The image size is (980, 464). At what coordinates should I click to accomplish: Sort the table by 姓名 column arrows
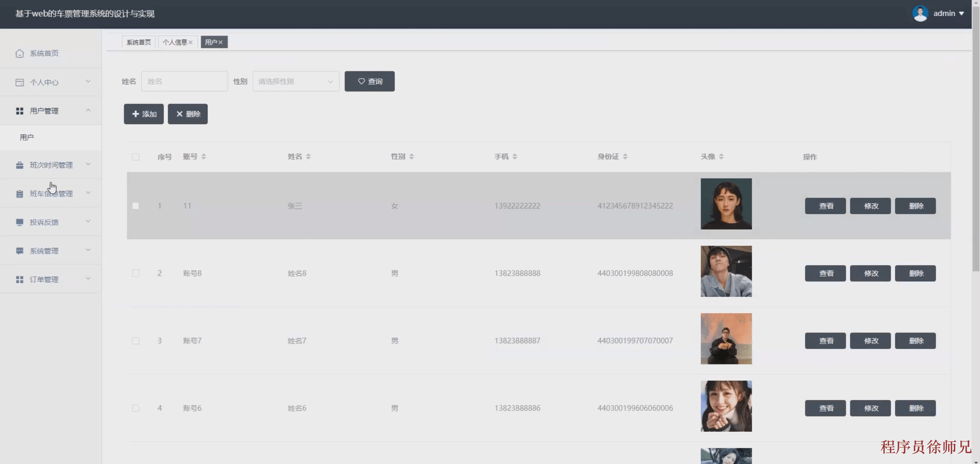[x=309, y=157]
